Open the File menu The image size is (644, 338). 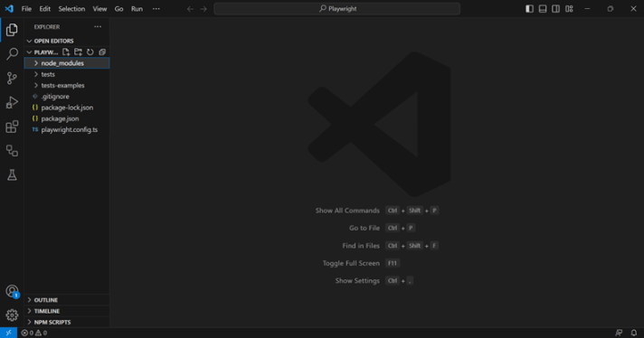pyautogui.click(x=26, y=9)
